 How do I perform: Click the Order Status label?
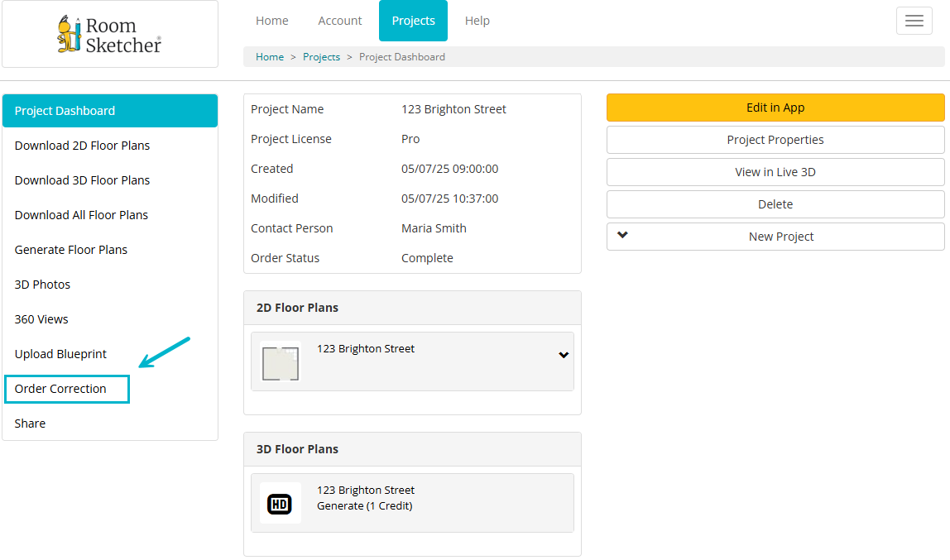point(285,259)
